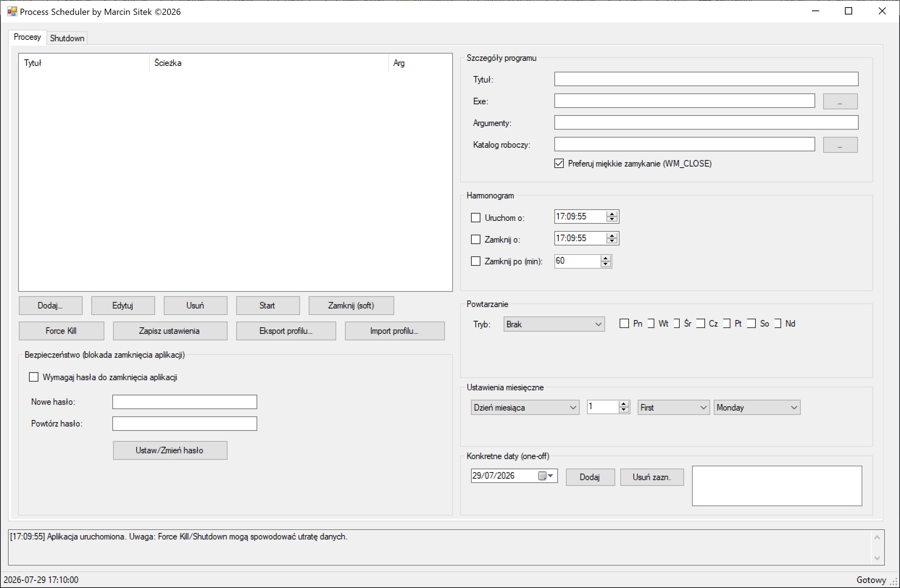900x588 pixels.
Task: Increase Zamknij po (min) value with up arrow
Action: click(x=605, y=259)
